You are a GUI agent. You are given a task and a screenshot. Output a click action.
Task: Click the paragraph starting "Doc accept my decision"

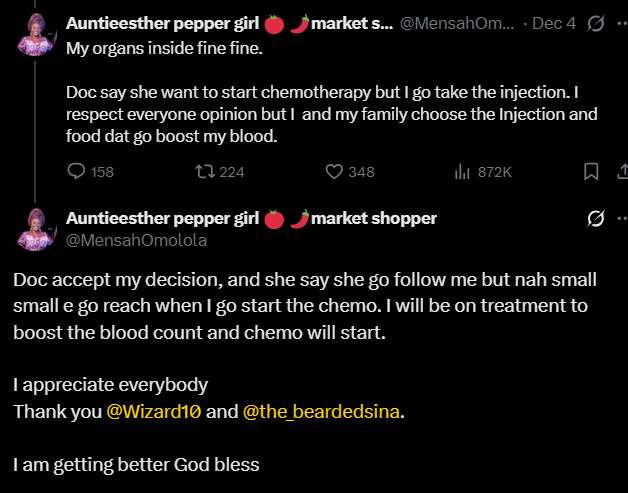pos(300,304)
